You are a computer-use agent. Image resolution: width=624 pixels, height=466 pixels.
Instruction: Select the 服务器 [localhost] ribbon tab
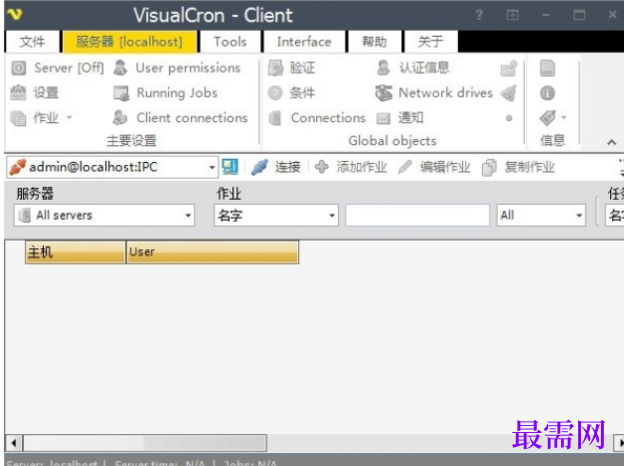tap(129, 41)
